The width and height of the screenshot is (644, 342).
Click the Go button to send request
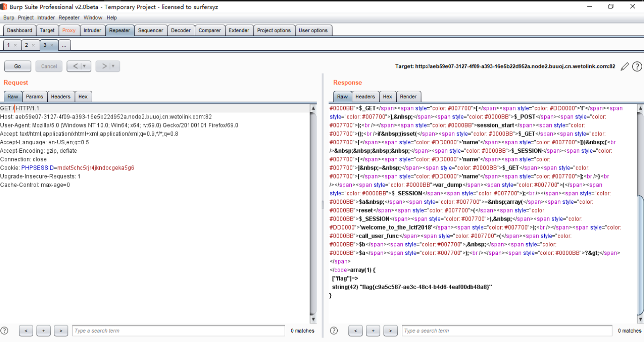coord(18,67)
